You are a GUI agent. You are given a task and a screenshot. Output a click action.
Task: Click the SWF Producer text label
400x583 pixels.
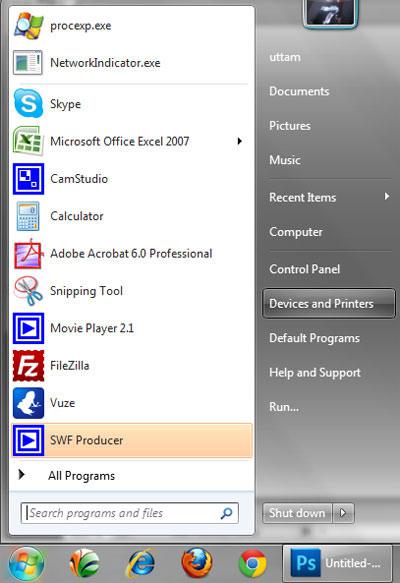[x=86, y=441]
